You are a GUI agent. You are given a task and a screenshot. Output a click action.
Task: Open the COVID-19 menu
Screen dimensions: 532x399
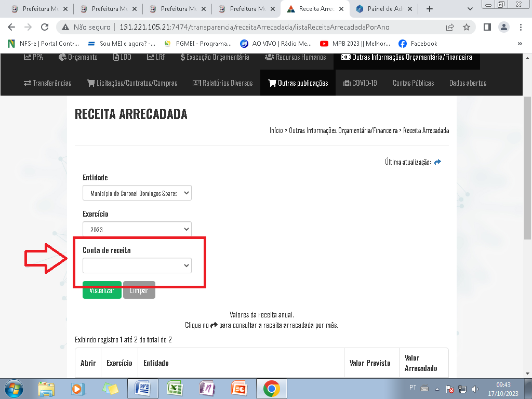(x=360, y=83)
